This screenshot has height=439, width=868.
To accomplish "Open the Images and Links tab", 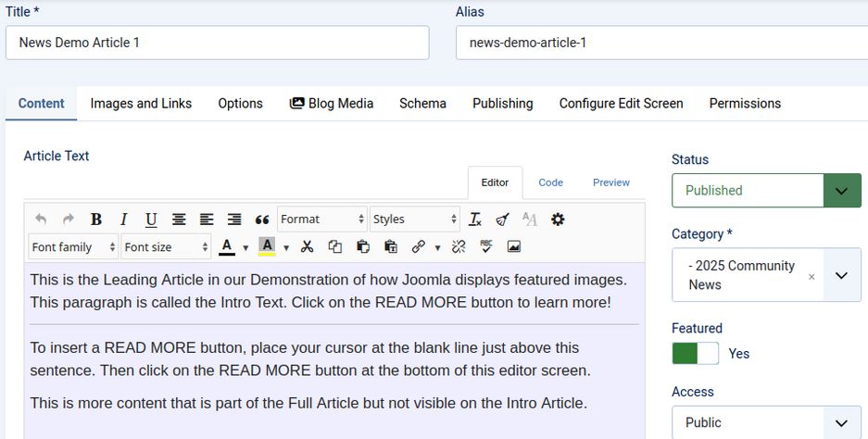I will click(141, 104).
